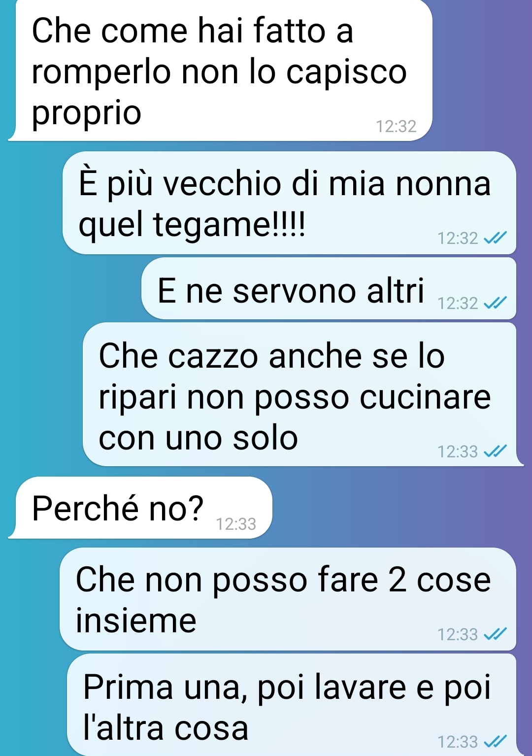Tap double-check icon on 'È più vecchio' message
532x756 pixels.
pyautogui.click(x=495, y=239)
